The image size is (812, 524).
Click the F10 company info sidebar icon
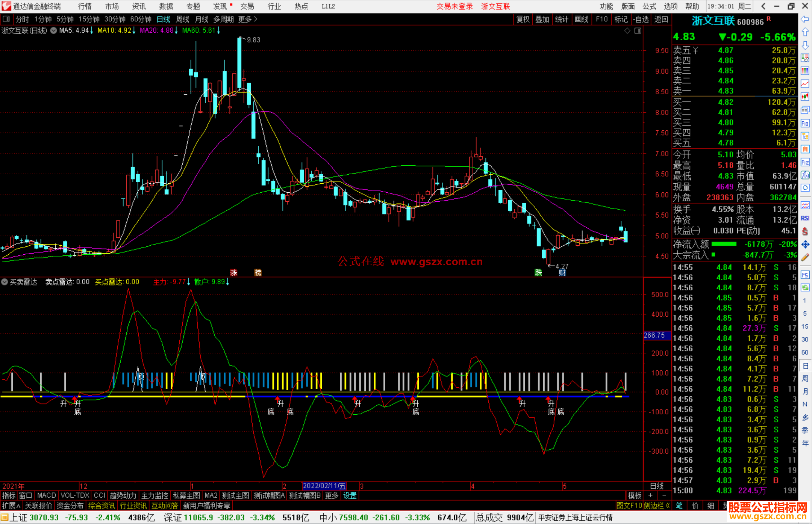coord(805,123)
